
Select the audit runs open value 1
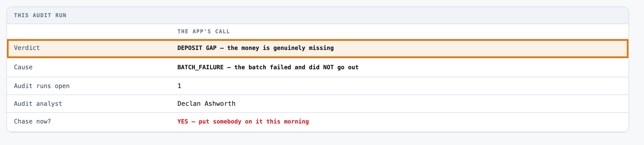click(179, 86)
